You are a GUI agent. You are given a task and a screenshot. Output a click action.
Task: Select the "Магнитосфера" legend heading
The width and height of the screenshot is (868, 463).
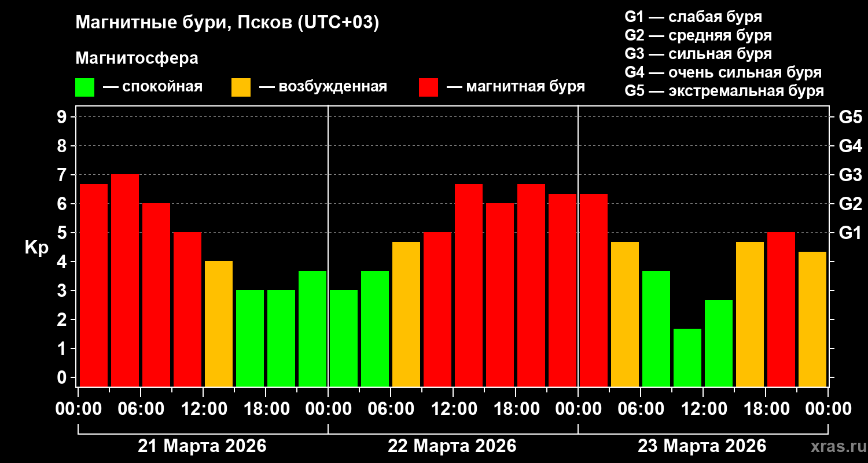click(137, 58)
